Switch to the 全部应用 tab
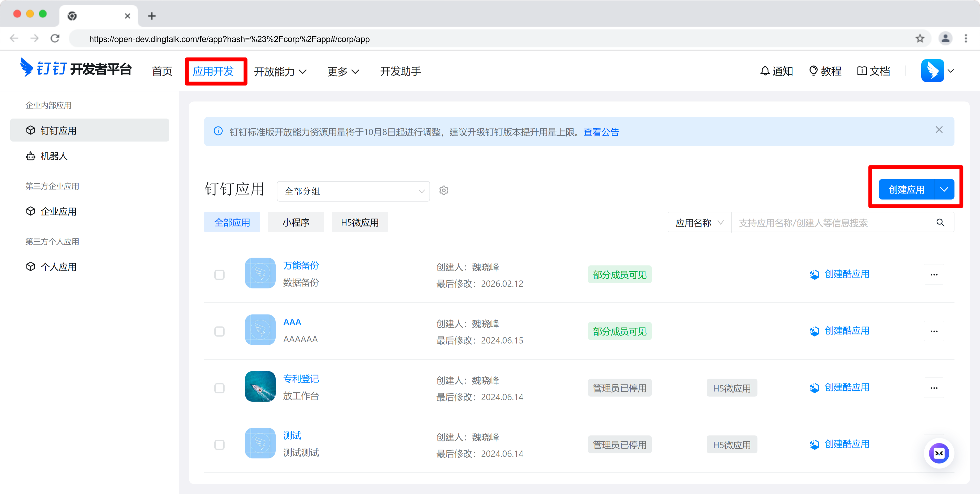The width and height of the screenshot is (980, 494). point(232,222)
